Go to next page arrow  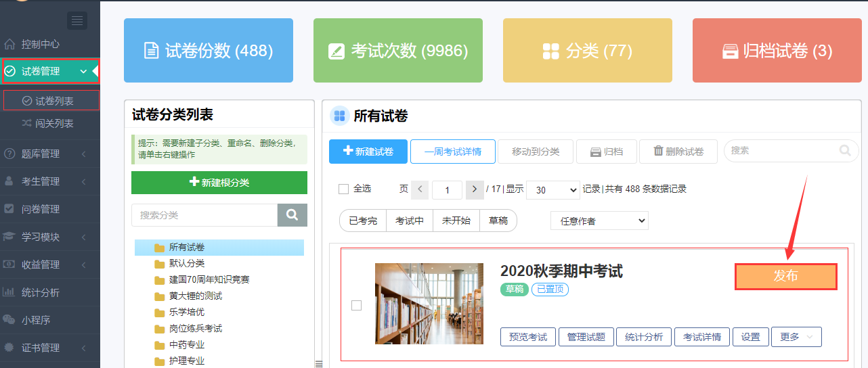[x=475, y=189]
